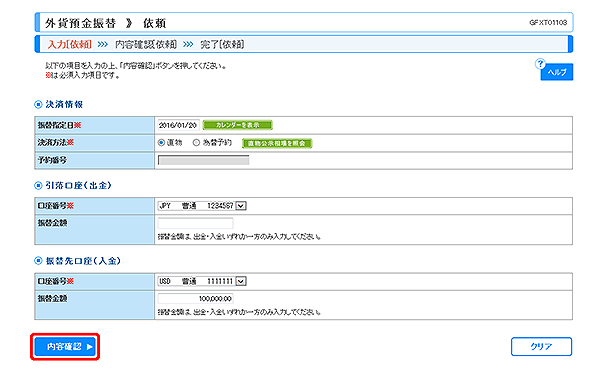Click the 予約番号 input field
The width and height of the screenshot is (600, 370).
coord(204,160)
